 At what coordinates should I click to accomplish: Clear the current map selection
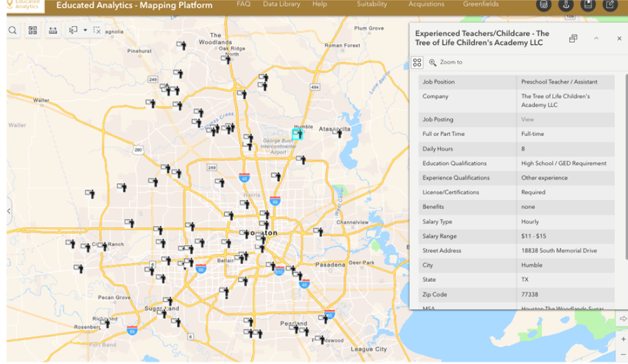(x=97, y=30)
